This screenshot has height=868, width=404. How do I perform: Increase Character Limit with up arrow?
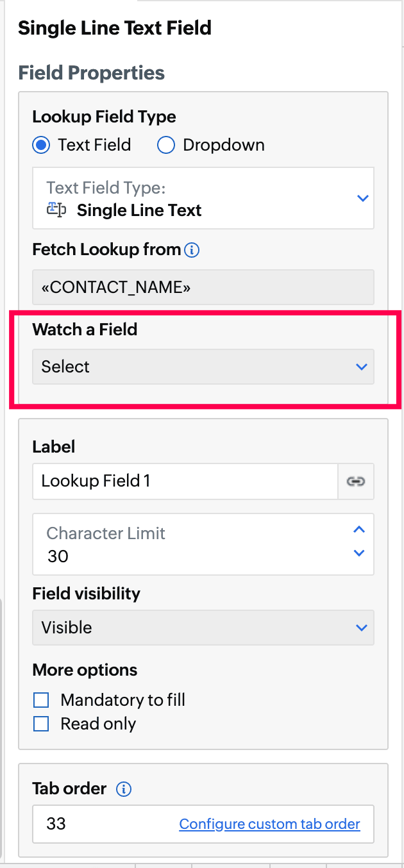click(359, 530)
